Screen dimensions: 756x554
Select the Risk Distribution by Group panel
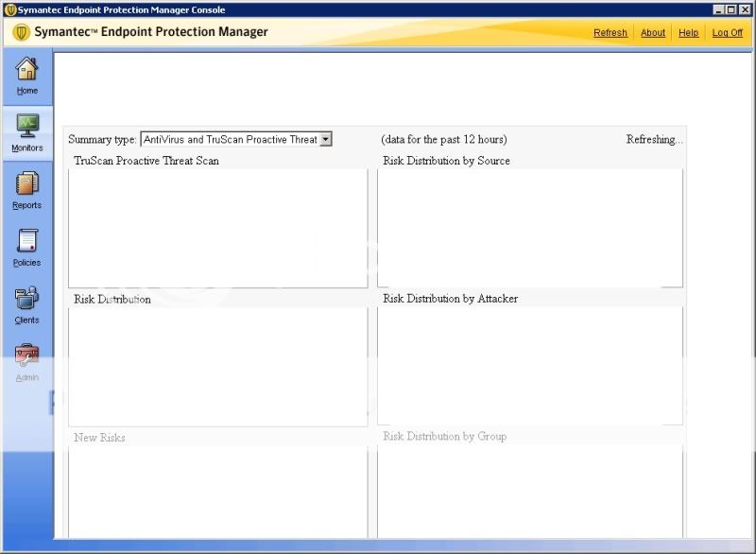tap(529, 492)
